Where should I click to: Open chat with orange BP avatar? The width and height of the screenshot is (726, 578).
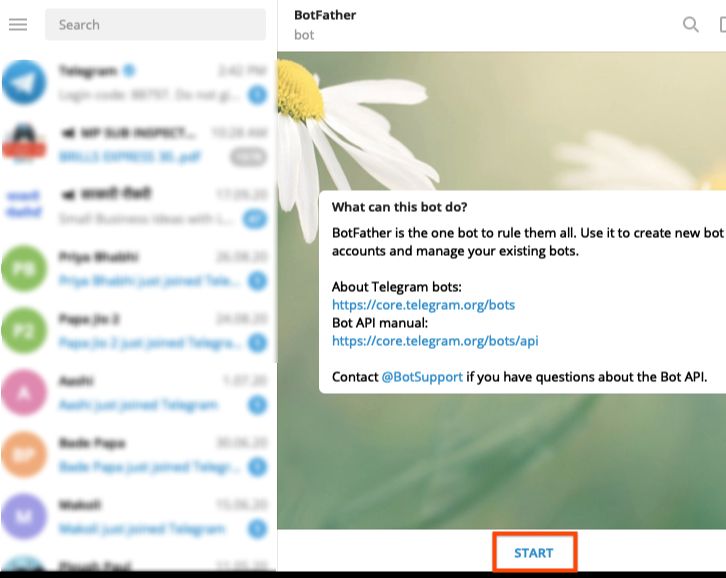point(138,455)
